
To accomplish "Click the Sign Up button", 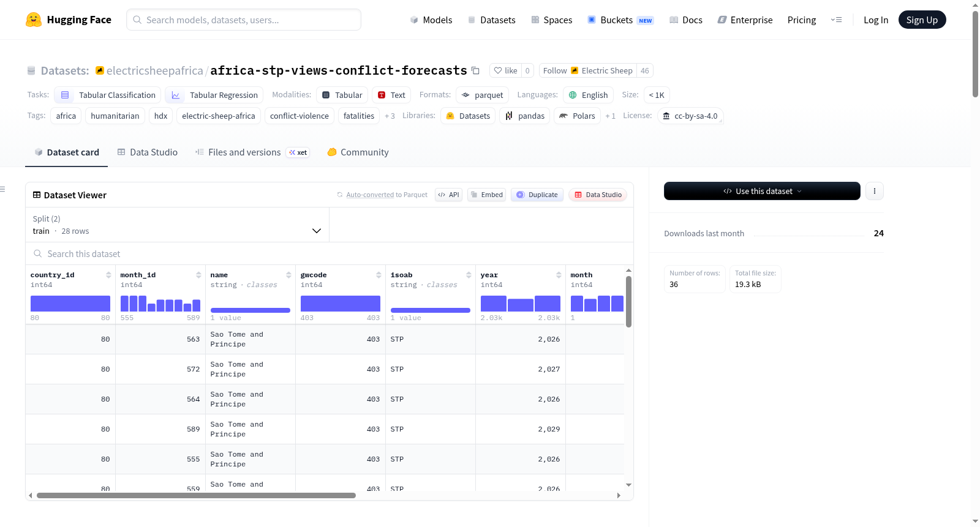I will click(922, 20).
